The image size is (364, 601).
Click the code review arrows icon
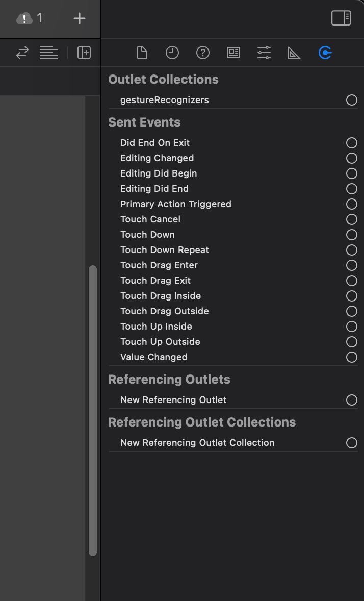coord(22,53)
